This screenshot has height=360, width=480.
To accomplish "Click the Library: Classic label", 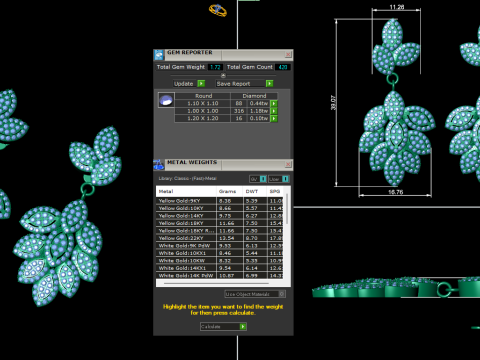I will pyautogui.click(x=187, y=179).
